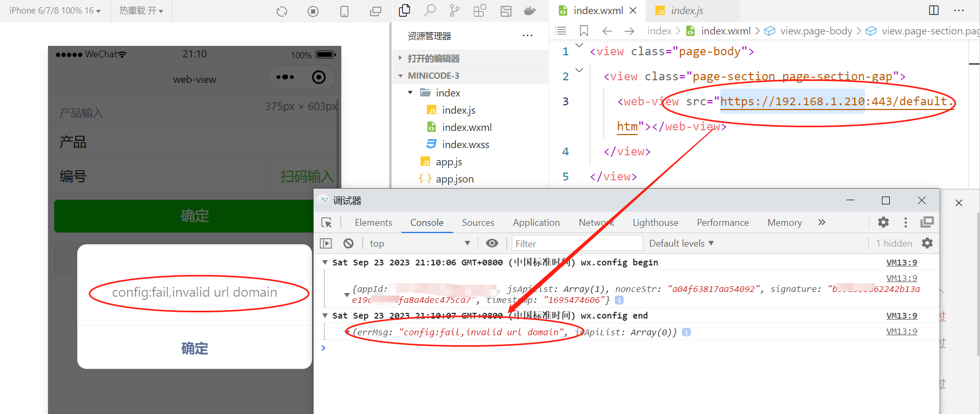Select app.json in file tree
Viewport: 980px width, 414px height.
pyautogui.click(x=454, y=179)
